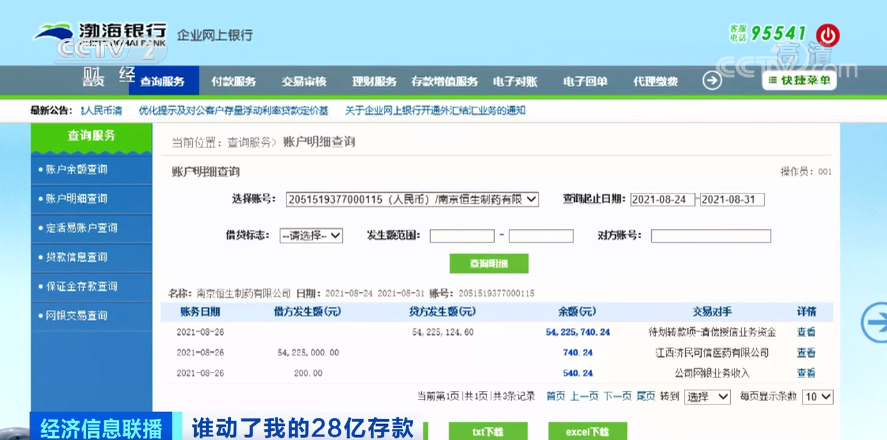Open the 电子对账 menu tab
Image resolution: width=887 pixels, height=440 pixels.
pos(515,81)
